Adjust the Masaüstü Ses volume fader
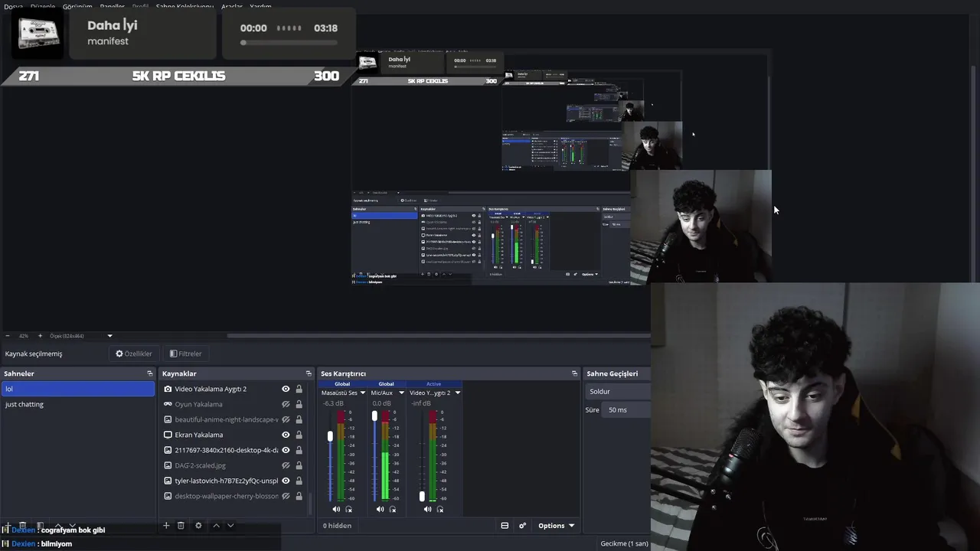 coord(330,436)
